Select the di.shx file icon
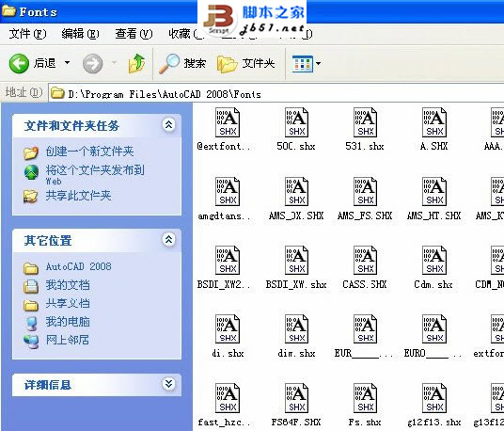 pos(228,329)
